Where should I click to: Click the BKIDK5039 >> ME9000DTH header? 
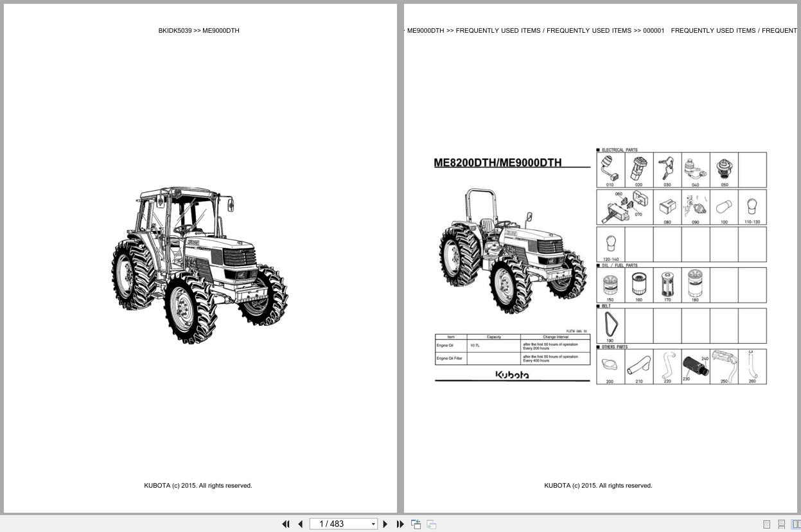(x=199, y=30)
